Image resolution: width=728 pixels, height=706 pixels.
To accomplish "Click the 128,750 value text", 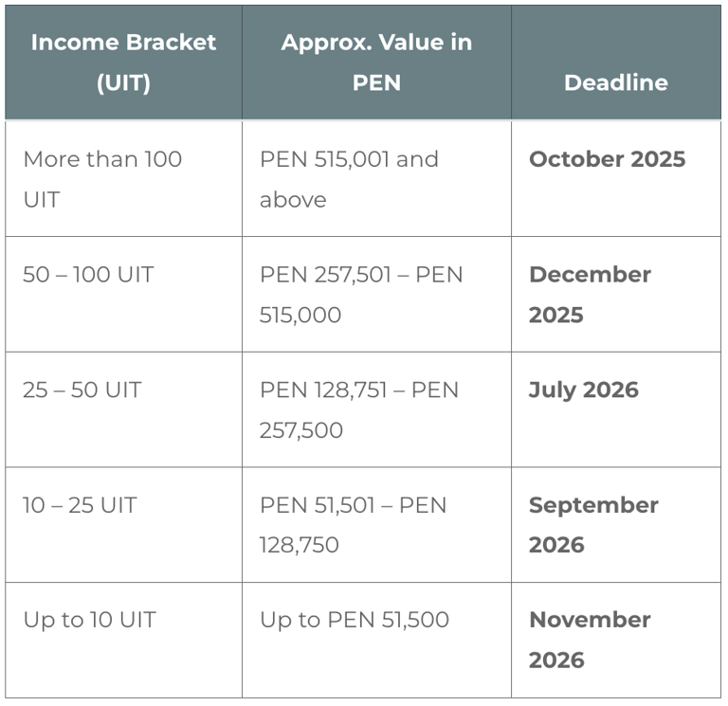I will (x=300, y=545).
